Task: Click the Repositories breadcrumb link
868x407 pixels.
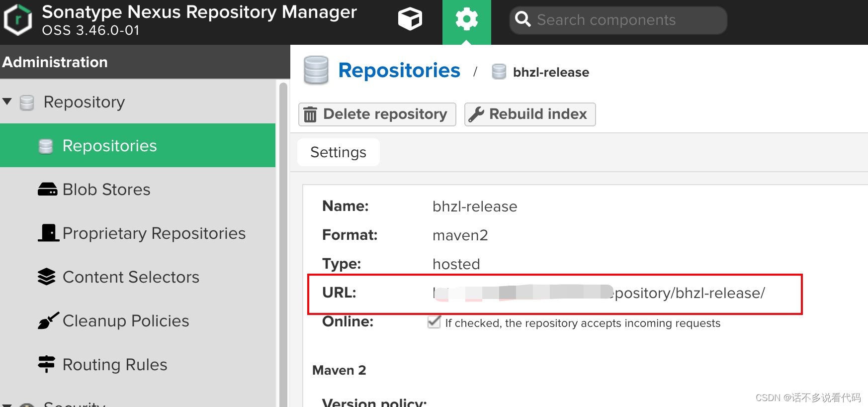Action: (399, 71)
